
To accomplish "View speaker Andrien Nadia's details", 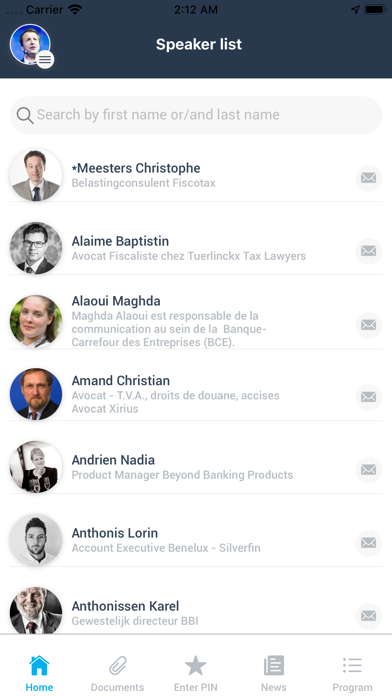I will tap(196, 467).
